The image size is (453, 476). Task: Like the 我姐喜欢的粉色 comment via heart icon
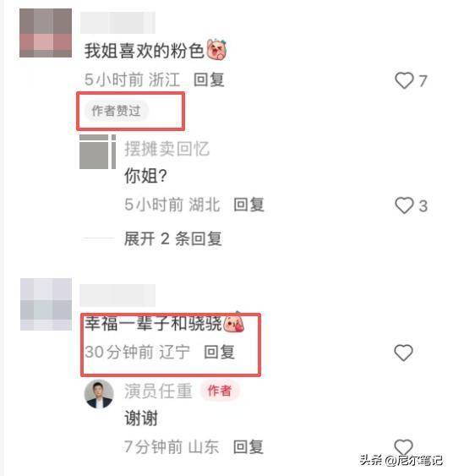point(404,80)
